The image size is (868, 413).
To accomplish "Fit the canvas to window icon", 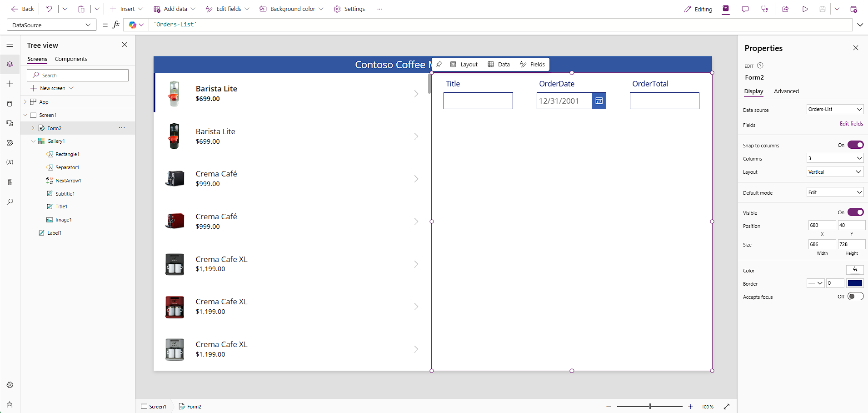I will 727,407.
